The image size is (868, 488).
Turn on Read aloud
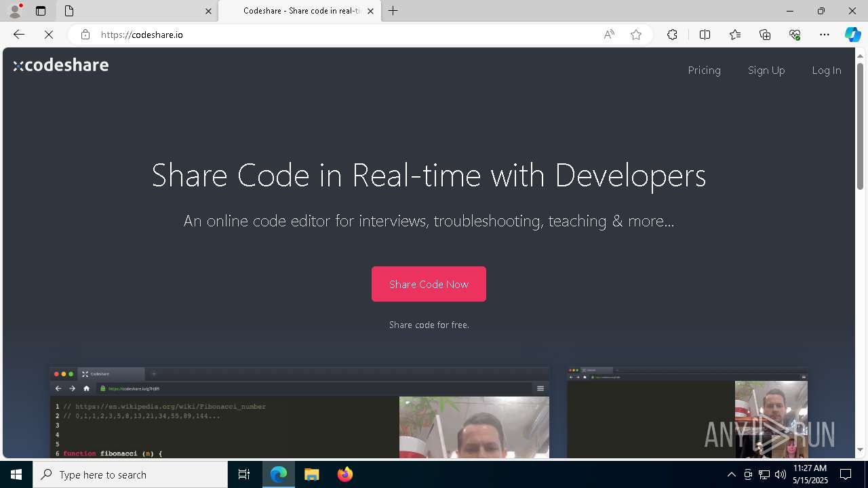609,35
